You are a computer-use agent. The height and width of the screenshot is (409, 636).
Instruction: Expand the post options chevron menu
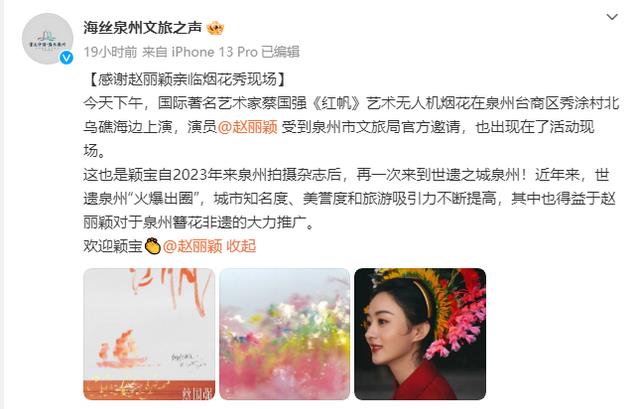pyautogui.click(x=612, y=17)
